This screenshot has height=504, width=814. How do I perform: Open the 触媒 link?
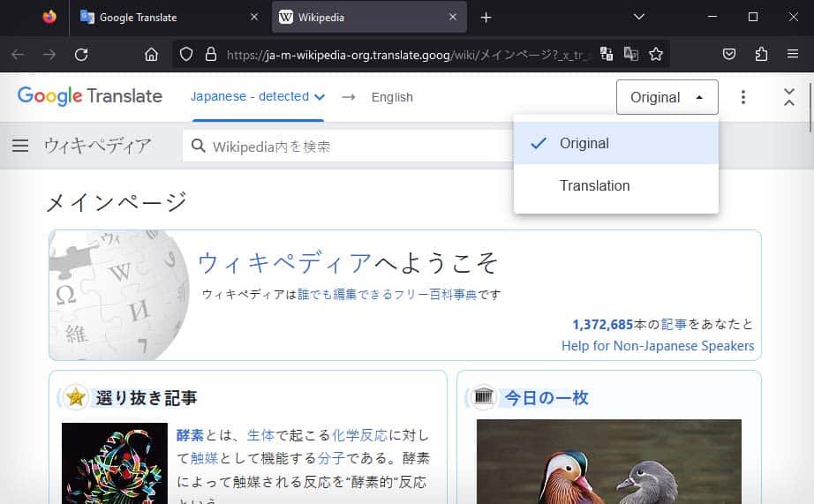click(x=205, y=458)
